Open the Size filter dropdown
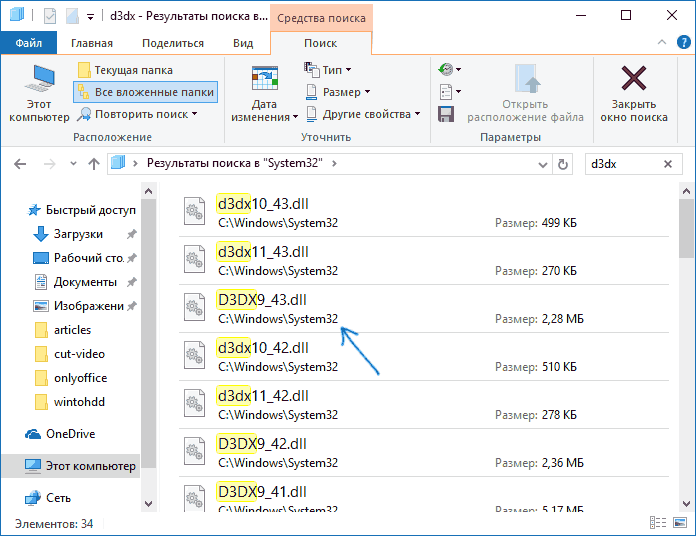The height and width of the screenshot is (536, 696). [338, 92]
